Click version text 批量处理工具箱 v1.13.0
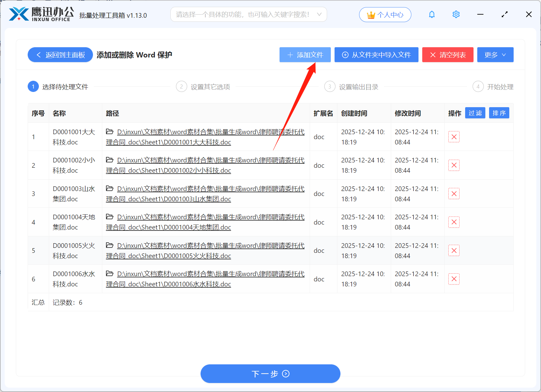Image resolution: width=541 pixels, height=392 pixels. tap(113, 16)
